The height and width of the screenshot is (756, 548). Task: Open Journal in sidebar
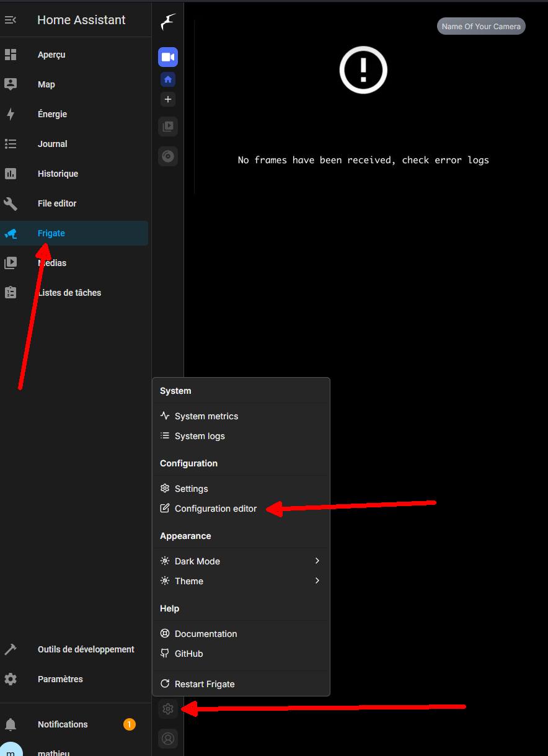(53, 144)
